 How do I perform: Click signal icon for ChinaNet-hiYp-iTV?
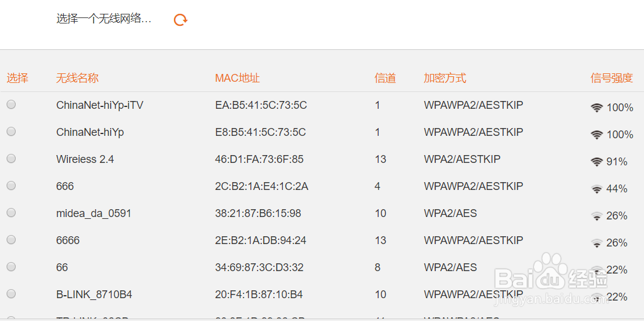596,108
